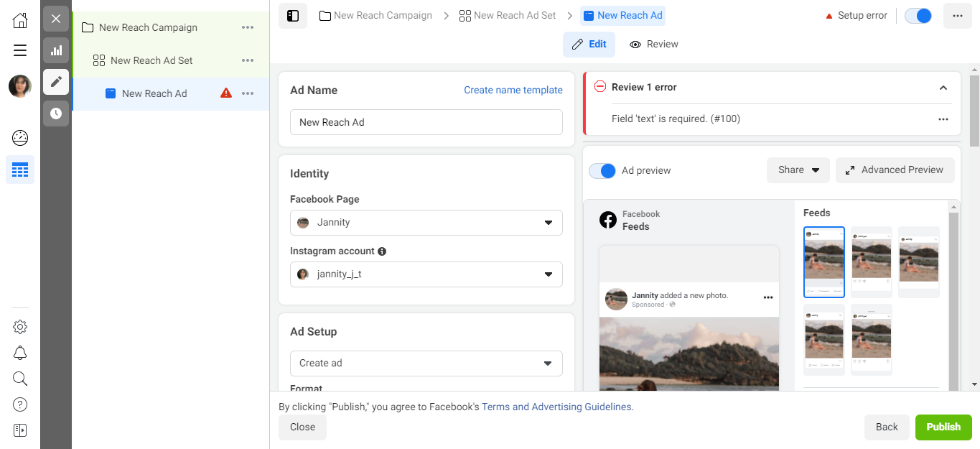Switch to the Review tab

coord(653,44)
